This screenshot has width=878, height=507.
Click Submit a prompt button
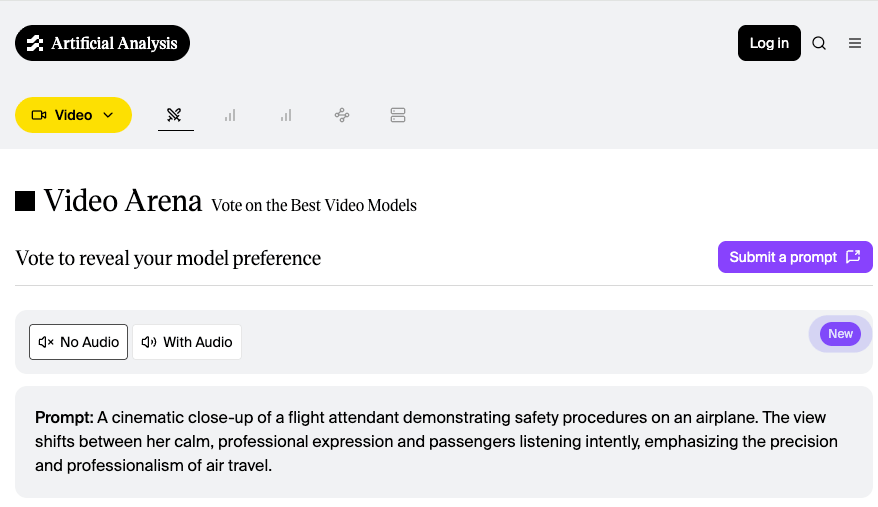pos(794,257)
